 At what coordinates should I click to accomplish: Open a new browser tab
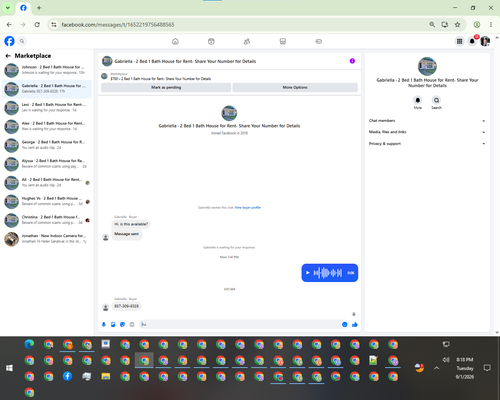(39, 8)
